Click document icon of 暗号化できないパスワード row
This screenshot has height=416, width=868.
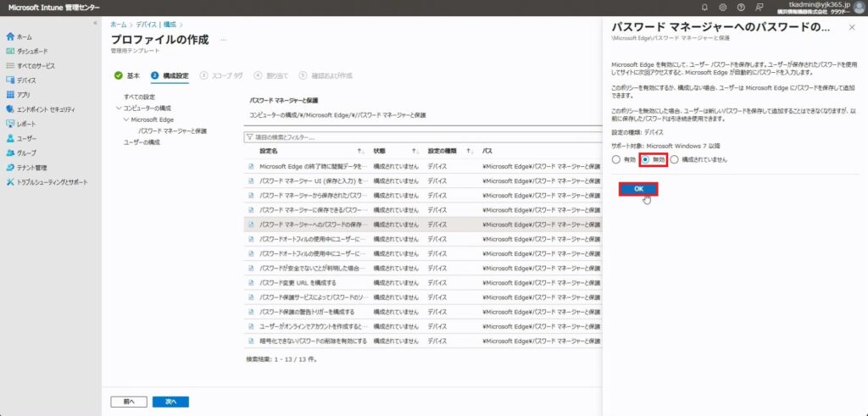pyautogui.click(x=251, y=341)
